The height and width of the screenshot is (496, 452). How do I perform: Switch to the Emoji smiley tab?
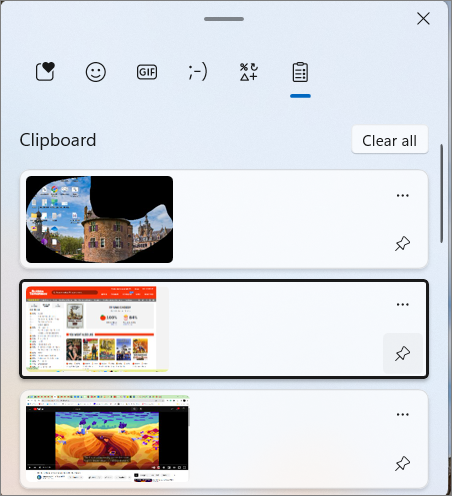pyautogui.click(x=96, y=72)
